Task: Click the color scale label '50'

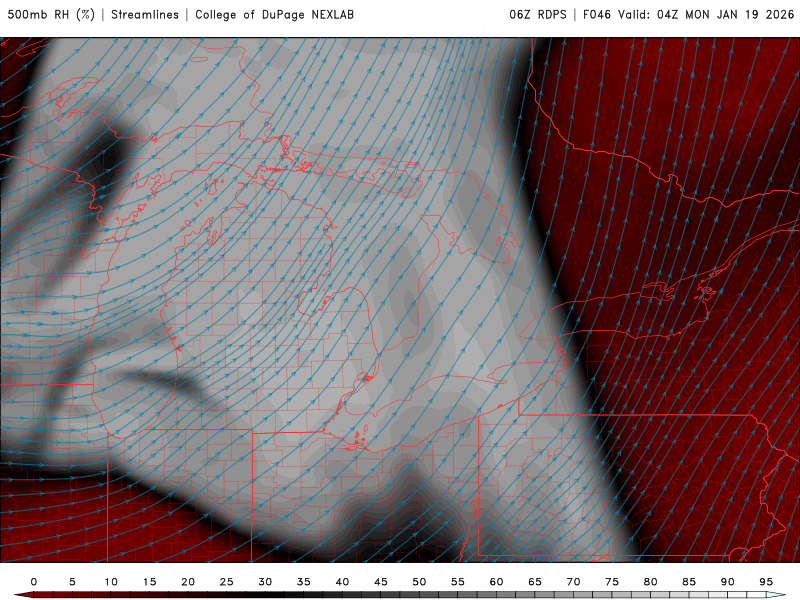Action: click(x=419, y=582)
